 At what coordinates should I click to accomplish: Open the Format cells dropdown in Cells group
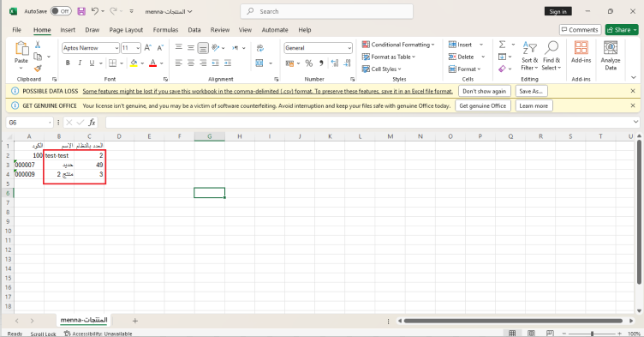coord(464,69)
